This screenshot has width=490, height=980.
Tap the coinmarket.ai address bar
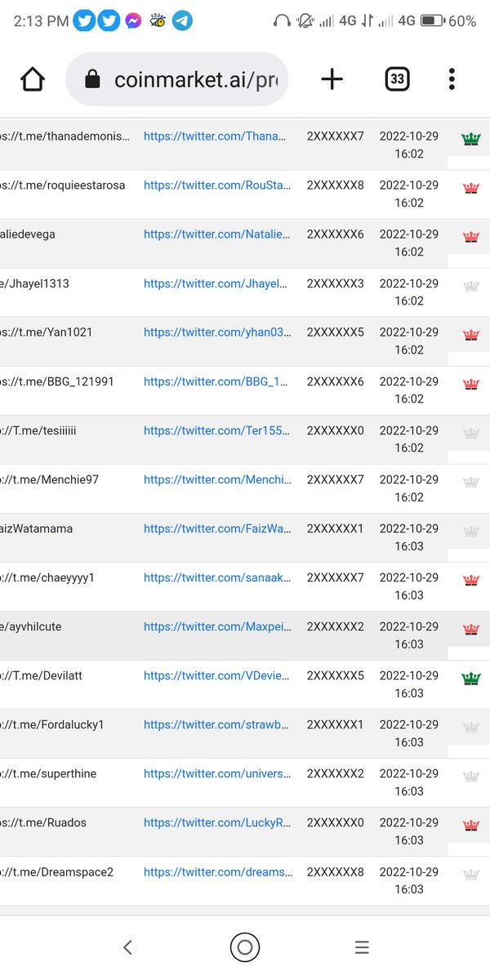point(176,79)
